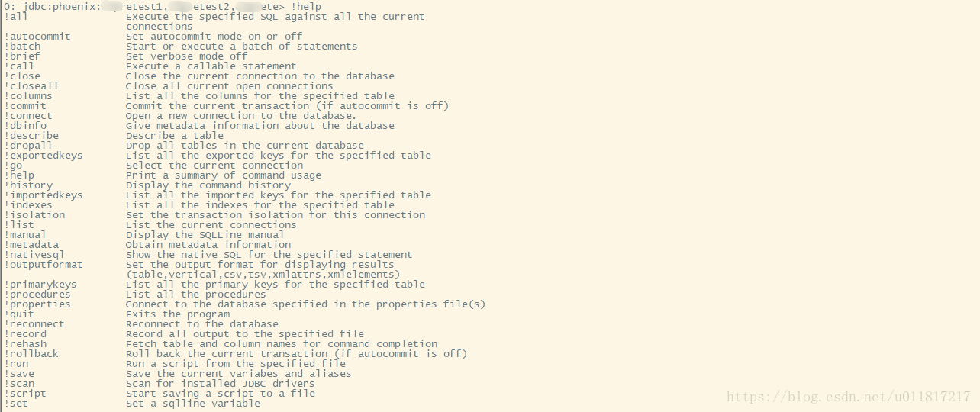Click the !help command typed at the prompt
980x412 pixels.
click(x=306, y=7)
